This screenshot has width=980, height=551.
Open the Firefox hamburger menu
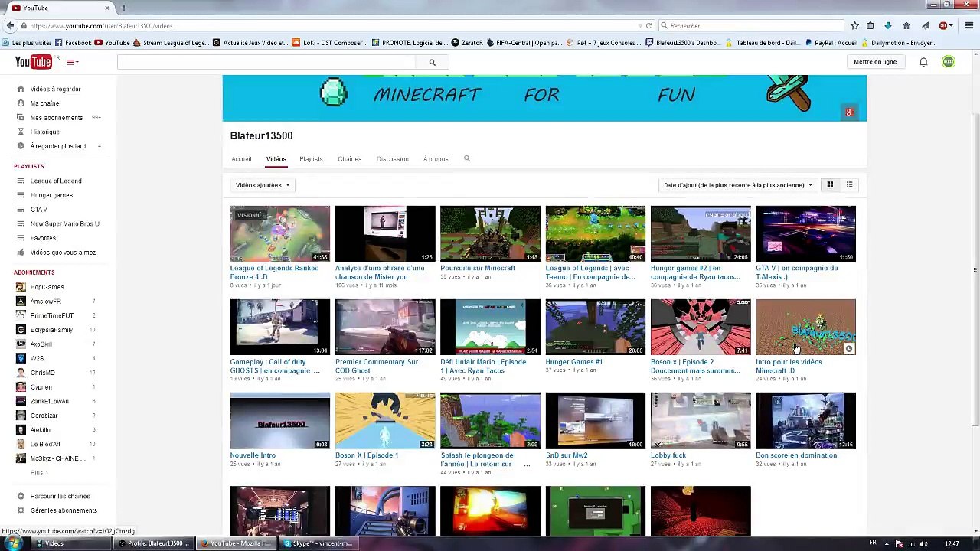click(x=969, y=26)
